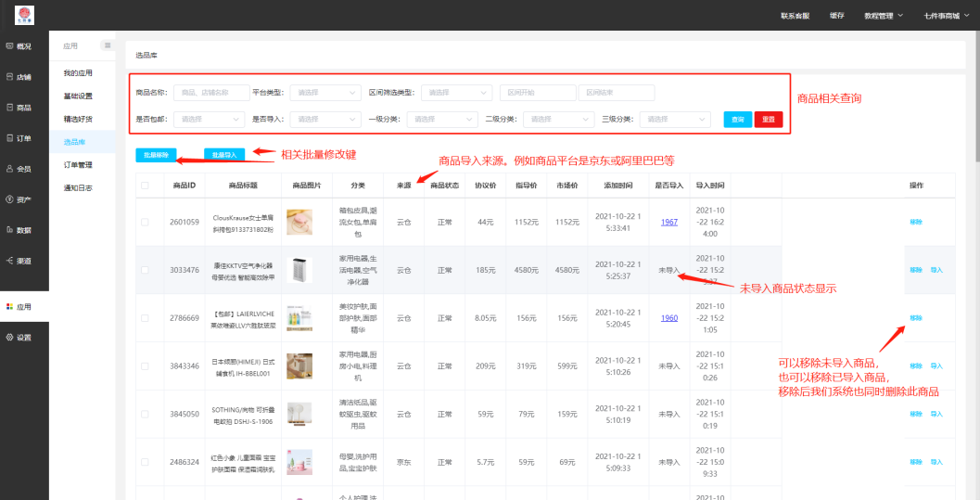Screen dimensions: 980x500
Task: Click the 批量导入 batch import button
Action: (x=224, y=155)
